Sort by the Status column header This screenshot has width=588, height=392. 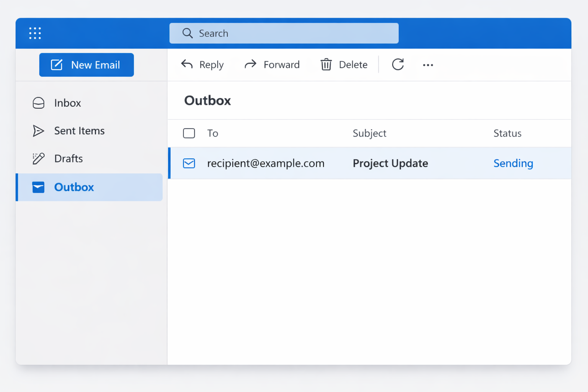[507, 133]
